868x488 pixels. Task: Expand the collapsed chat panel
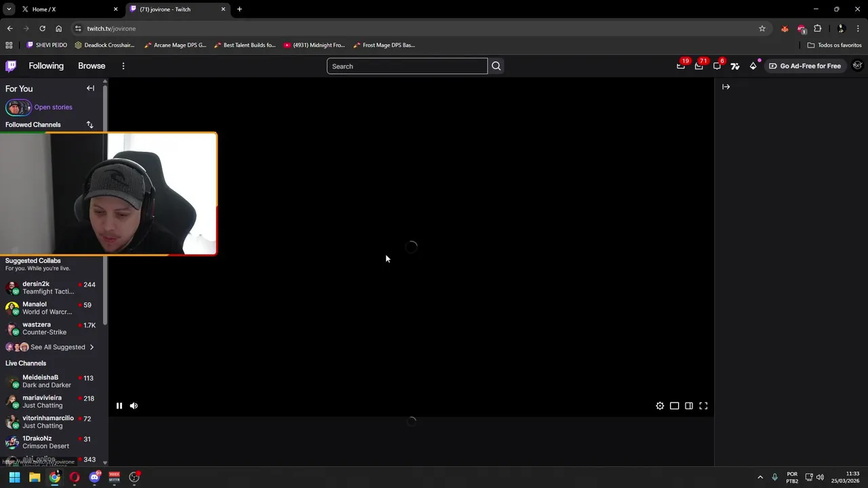(726, 87)
